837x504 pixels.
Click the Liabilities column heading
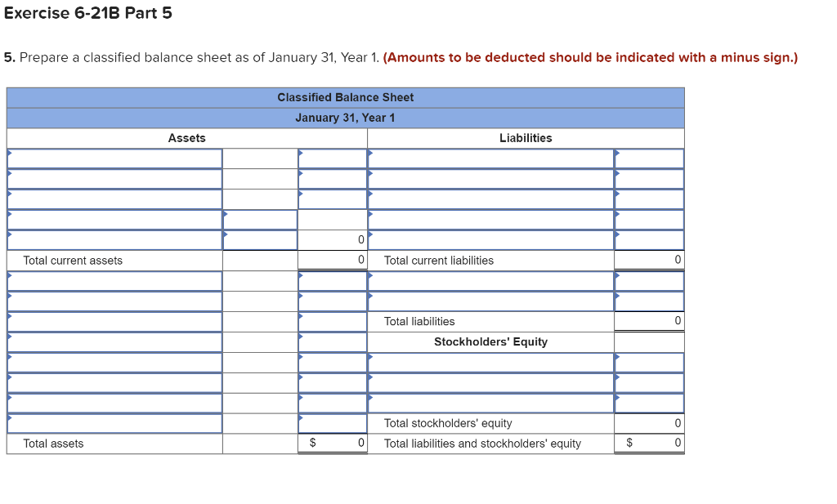[x=526, y=138]
